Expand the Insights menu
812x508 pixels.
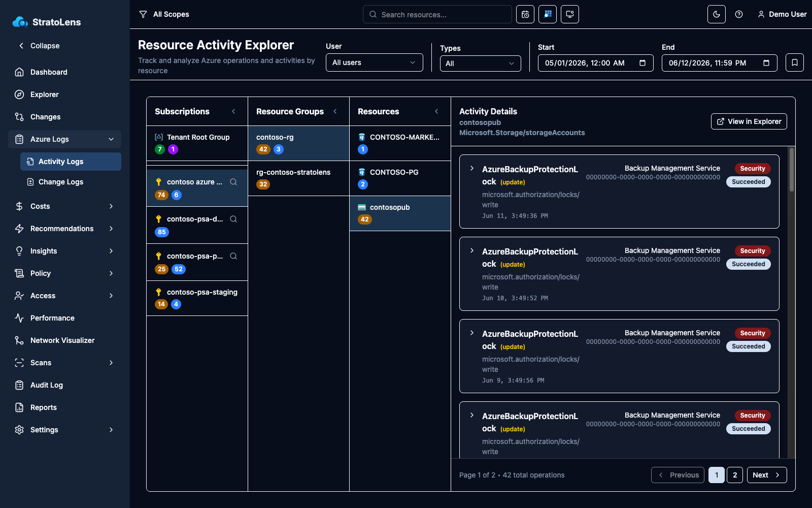coord(65,251)
